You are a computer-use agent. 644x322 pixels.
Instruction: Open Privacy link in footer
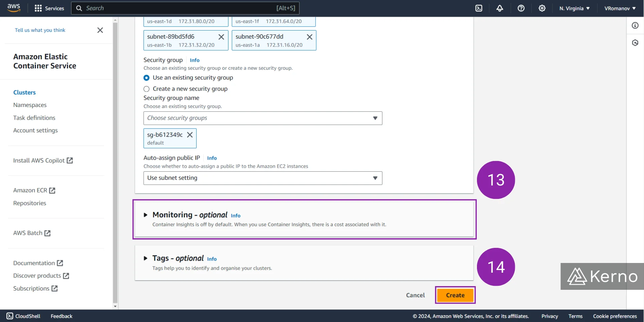549,316
